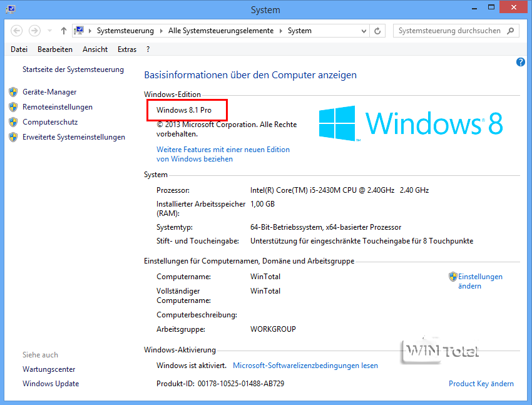Viewport: 532px width, 405px height.
Task: Open the Datei menu
Action: point(19,49)
